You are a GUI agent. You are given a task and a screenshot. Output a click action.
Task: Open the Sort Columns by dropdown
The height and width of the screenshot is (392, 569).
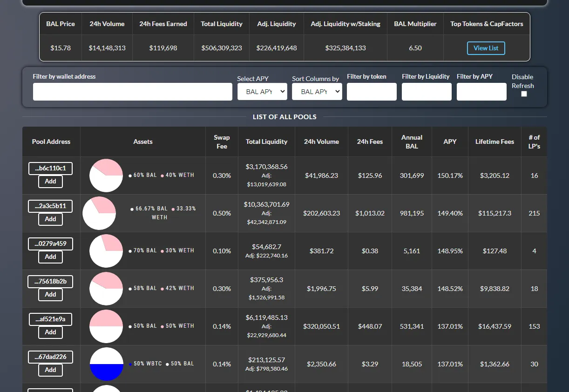[x=317, y=92]
